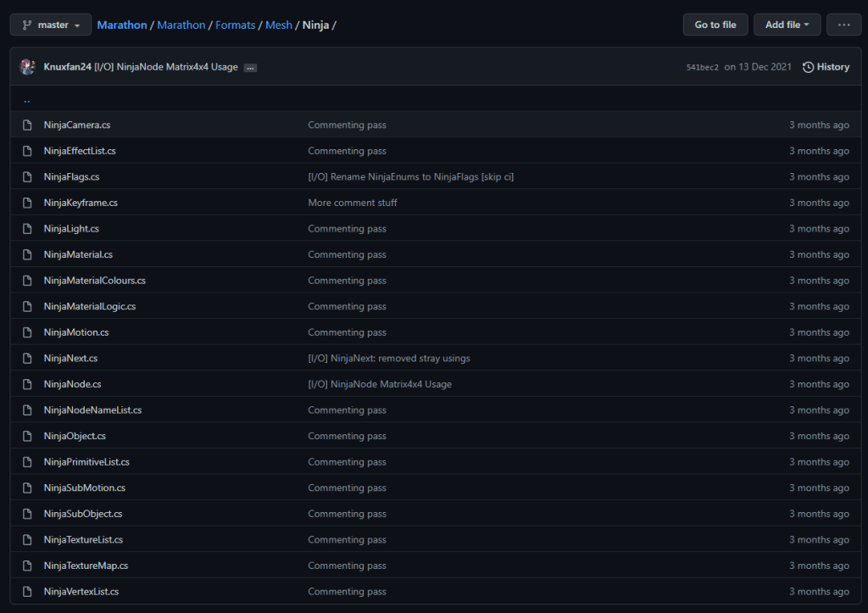Open commit hash 541bec2
Screen dimensions: 868x613
pyautogui.click(x=702, y=68)
